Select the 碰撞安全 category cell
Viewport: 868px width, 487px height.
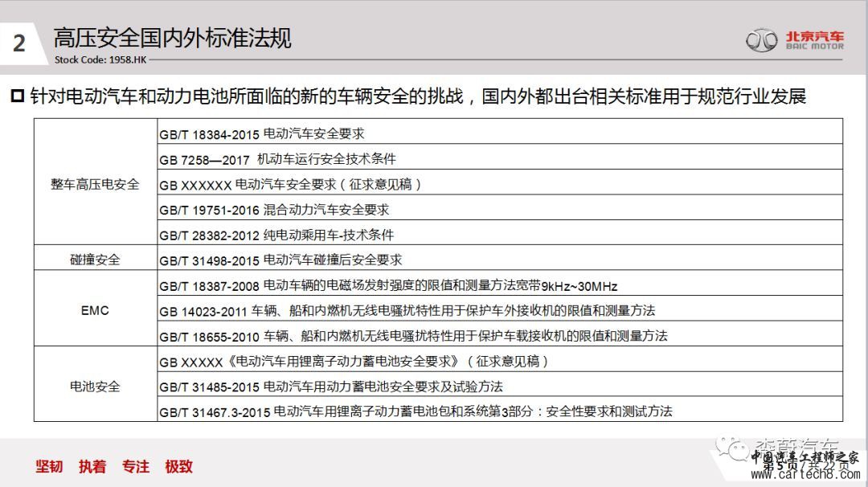click(x=95, y=260)
